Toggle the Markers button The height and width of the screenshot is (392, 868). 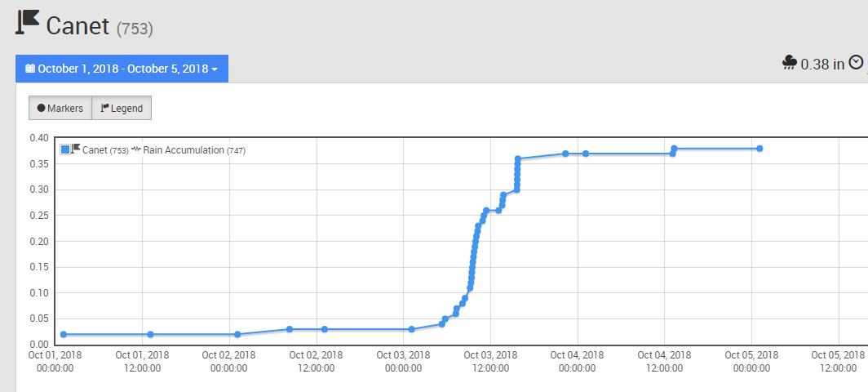point(60,108)
